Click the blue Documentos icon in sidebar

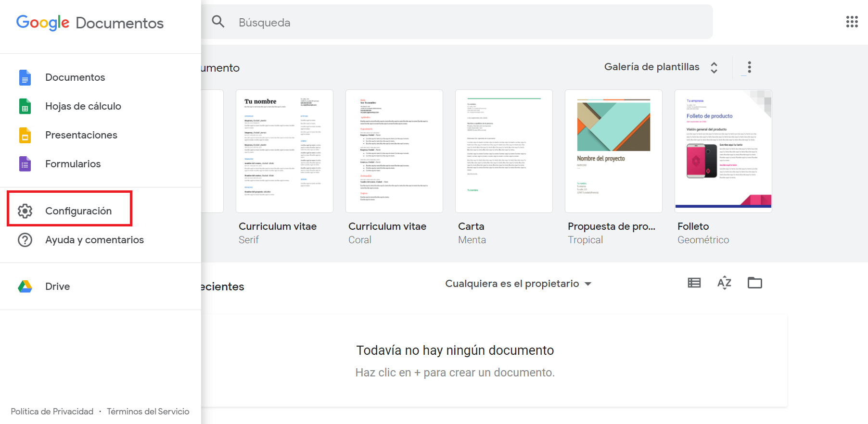pos(25,77)
